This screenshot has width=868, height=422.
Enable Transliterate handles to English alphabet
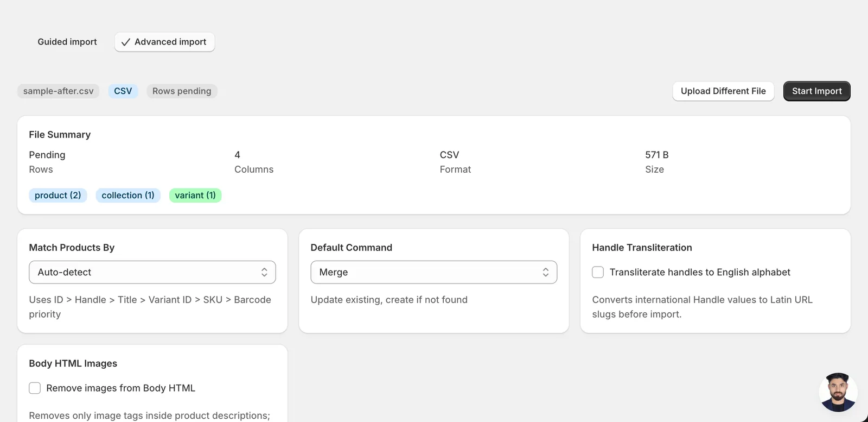pyautogui.click(x=598, y=272)
